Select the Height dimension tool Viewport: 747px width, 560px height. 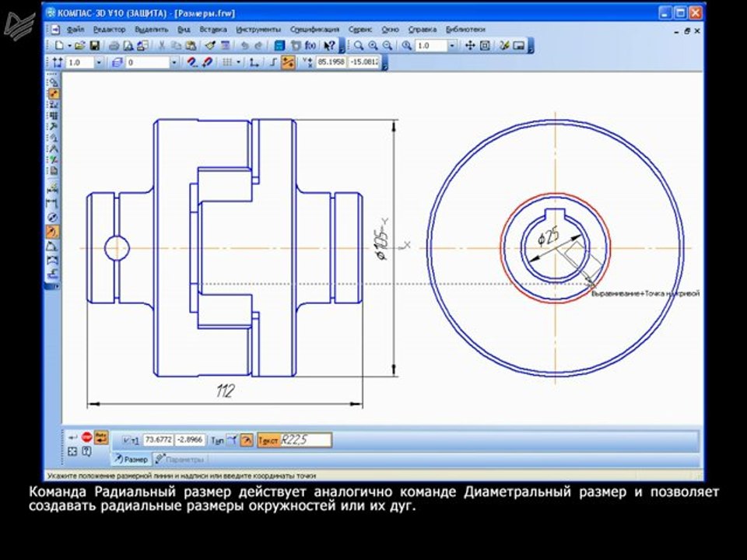coord(52,275)
